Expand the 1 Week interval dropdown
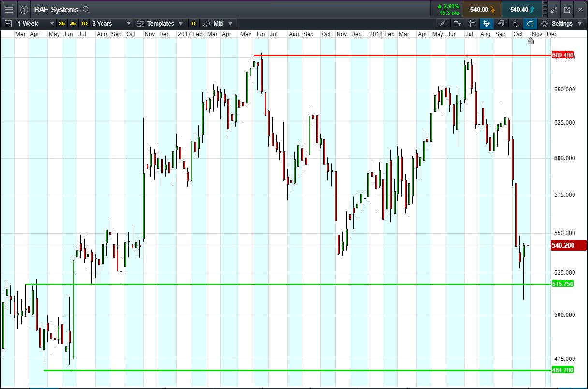 [x=36, y=23]
